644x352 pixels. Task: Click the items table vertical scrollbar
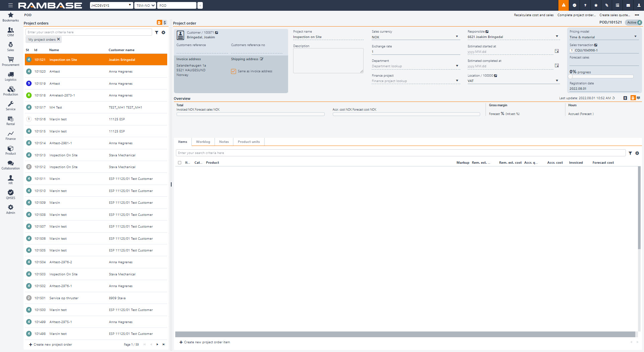(x=639, y=207)
